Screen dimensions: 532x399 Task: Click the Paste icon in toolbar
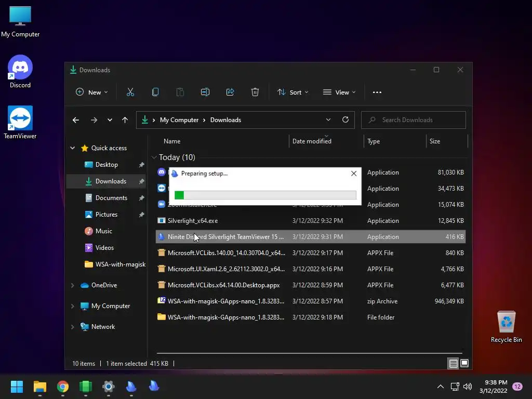pyautogui.click(x=180, y=92)
